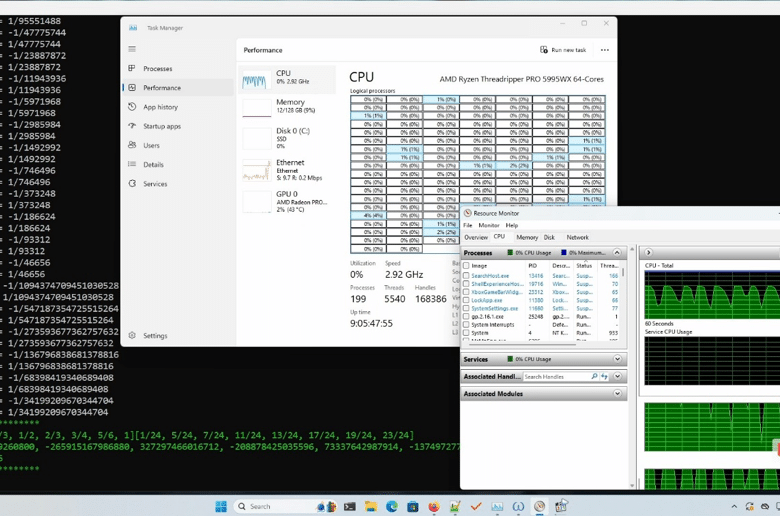Check the SearchHost.exe process checkbox
This screenshot has width=780, height=516.
466,276
